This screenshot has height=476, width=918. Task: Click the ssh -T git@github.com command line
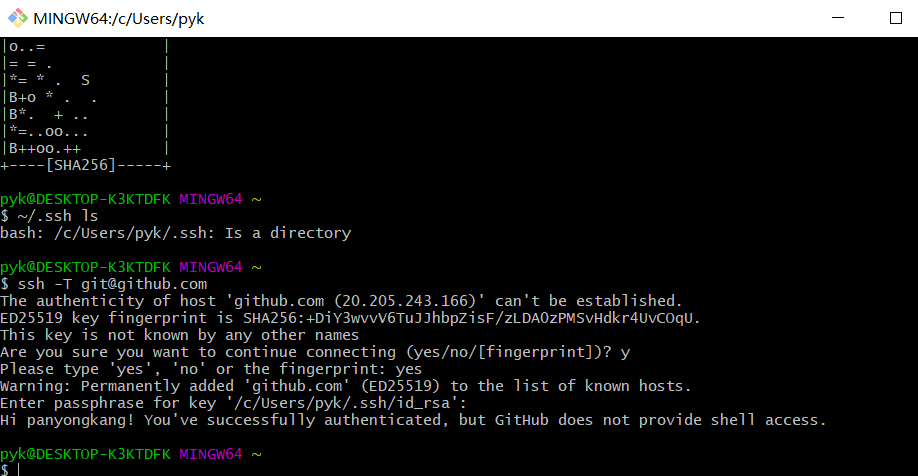pos(104,284)
